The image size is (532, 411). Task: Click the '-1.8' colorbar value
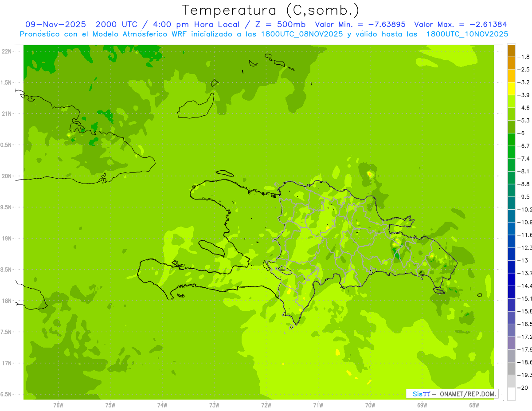point(524,57)
